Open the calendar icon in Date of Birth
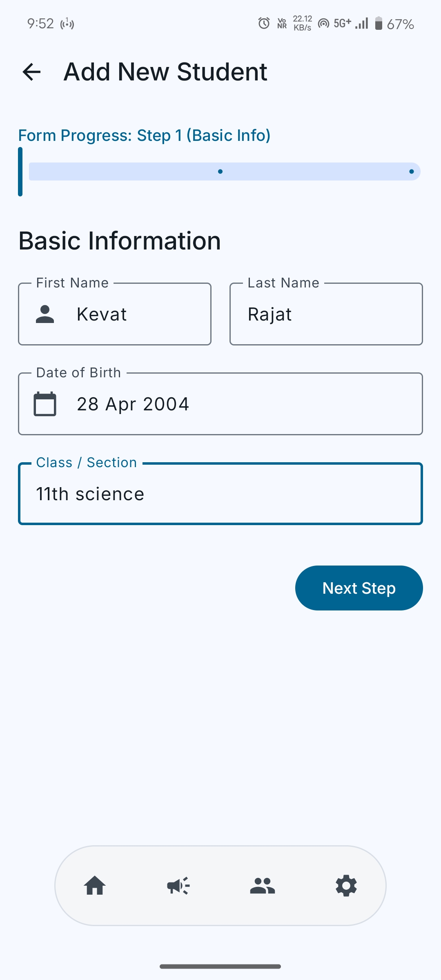 tap(45, 403)
